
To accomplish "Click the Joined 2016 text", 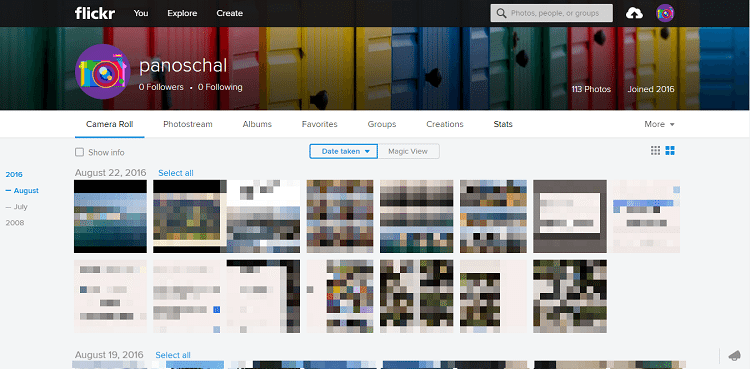I will tap(651, 89).
